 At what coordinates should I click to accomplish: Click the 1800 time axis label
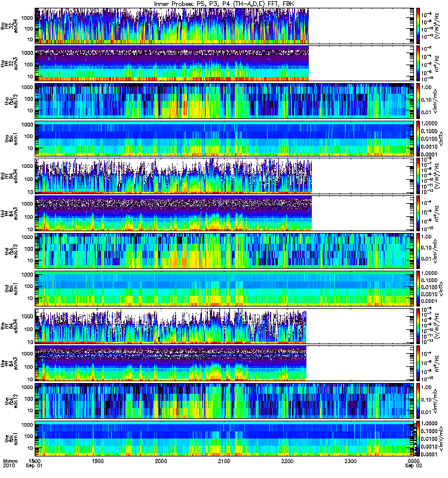pyautogui.click(x=35, y=461)
